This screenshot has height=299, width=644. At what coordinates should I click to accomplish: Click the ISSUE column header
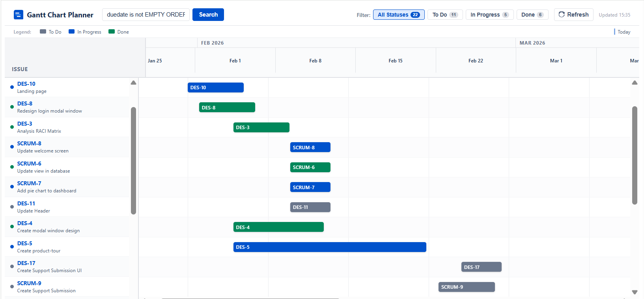pos(20,69)
